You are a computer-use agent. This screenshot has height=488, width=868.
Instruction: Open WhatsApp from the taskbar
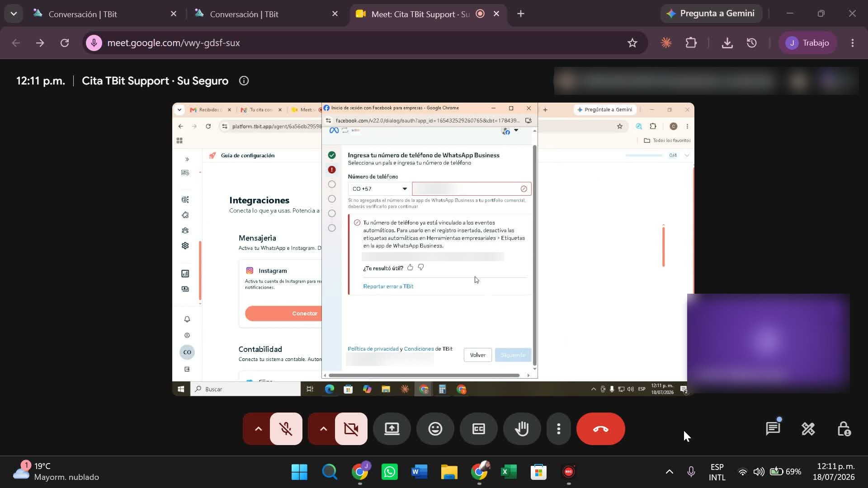coord(389,472)
